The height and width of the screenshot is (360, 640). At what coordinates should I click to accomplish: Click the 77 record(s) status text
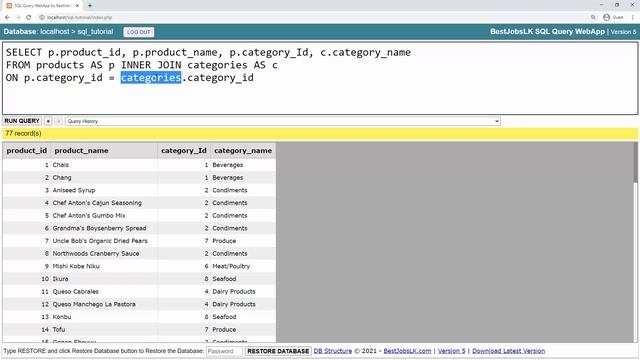[23, 133]
